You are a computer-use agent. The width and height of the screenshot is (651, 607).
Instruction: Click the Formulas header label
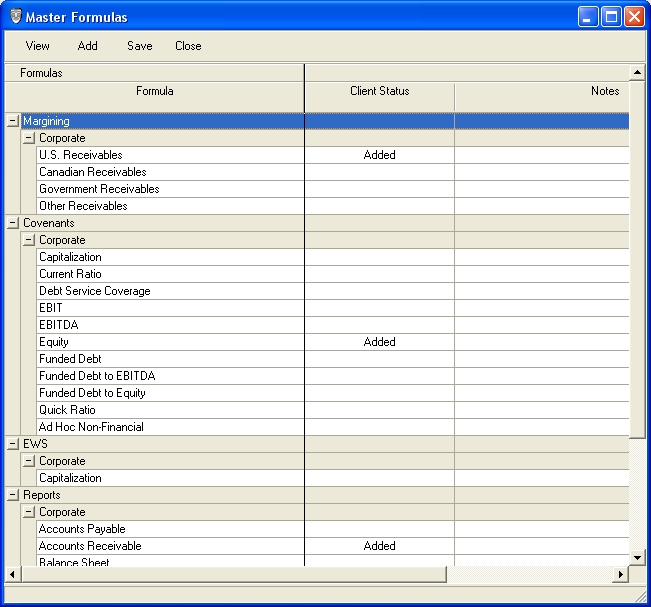tap(41, 73)
